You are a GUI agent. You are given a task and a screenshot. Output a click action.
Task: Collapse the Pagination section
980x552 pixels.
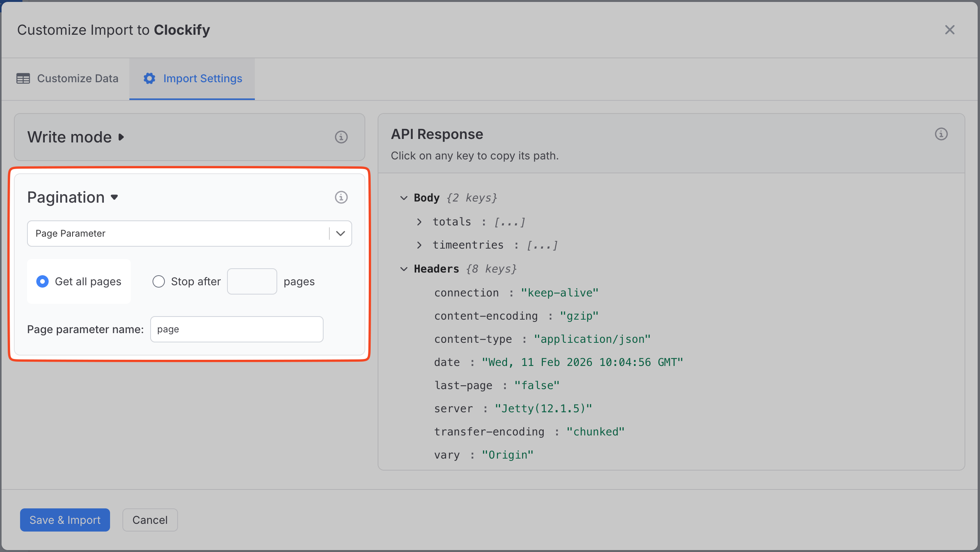[x=114, y=197]
